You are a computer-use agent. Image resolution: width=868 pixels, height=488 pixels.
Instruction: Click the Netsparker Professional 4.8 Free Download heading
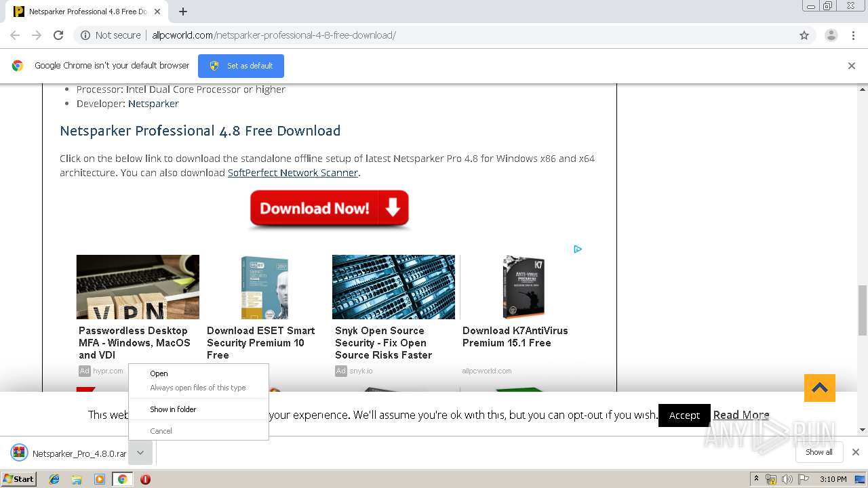(x=200, y=131)
